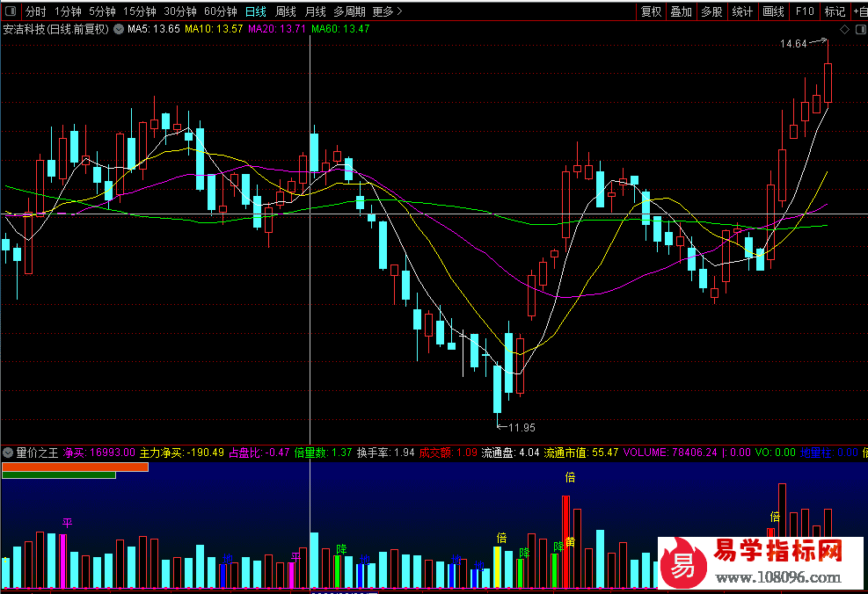Click the 换手率: 1.94 value
Screen dimensions: 868x594
[x=386, y=453]
